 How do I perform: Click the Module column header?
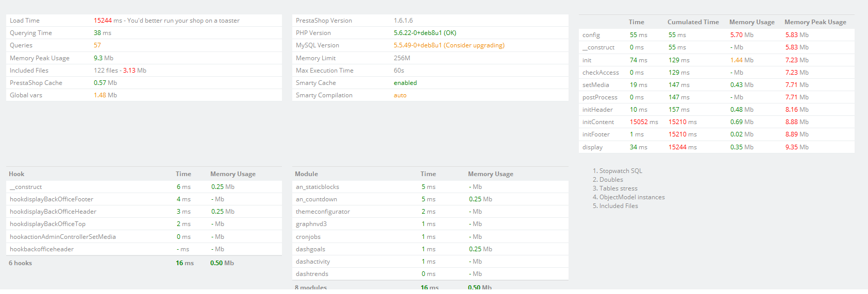click(x=306, y=174)
